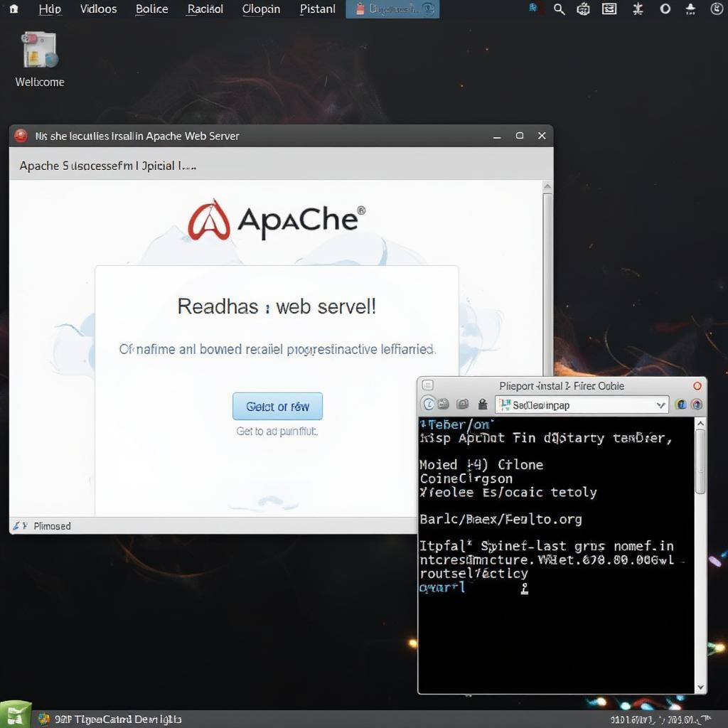Click the Plimosed status bar icon
The image size is (728, 728).
coord(19,525)
